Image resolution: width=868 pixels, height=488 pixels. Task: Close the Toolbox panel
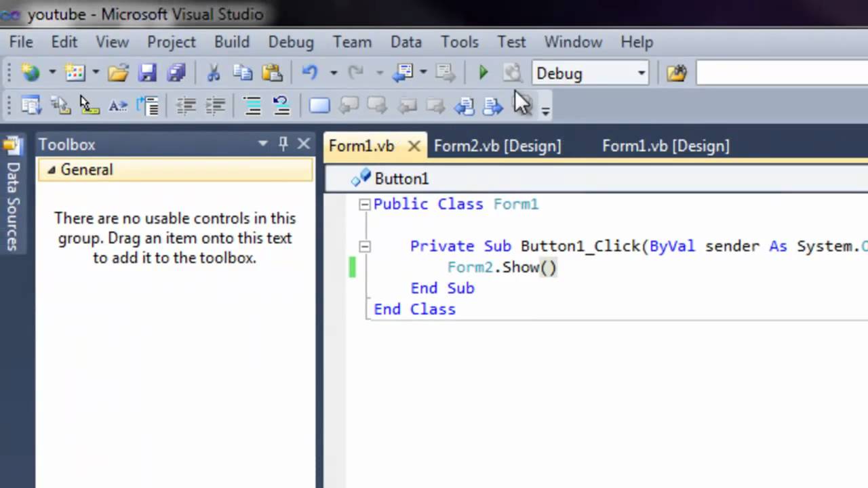pos(304,144)
